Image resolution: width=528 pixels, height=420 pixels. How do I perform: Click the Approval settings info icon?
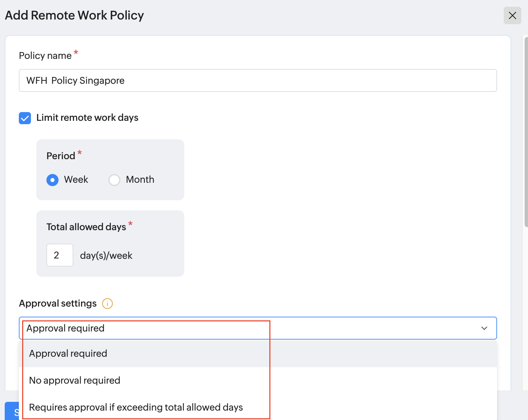coord(107,304)
